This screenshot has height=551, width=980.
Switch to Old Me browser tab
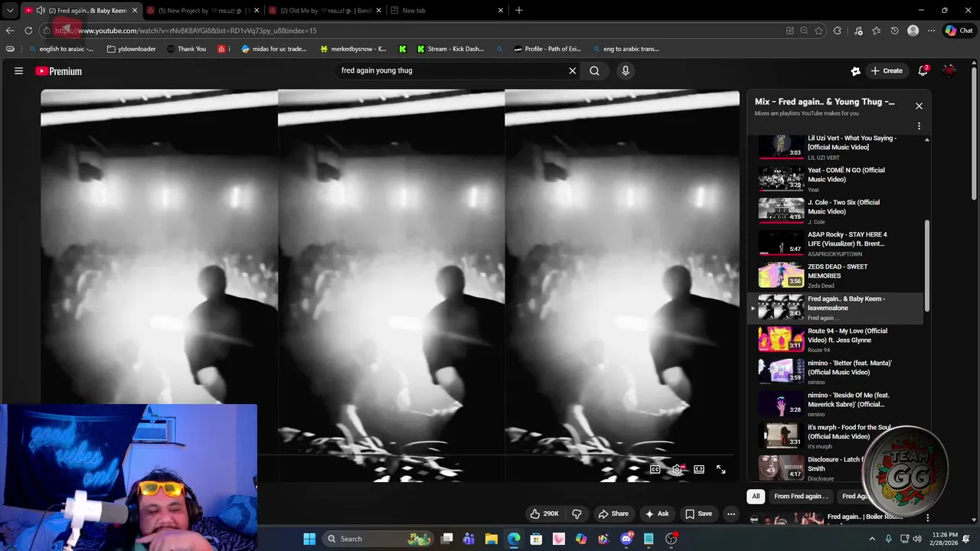324,10
